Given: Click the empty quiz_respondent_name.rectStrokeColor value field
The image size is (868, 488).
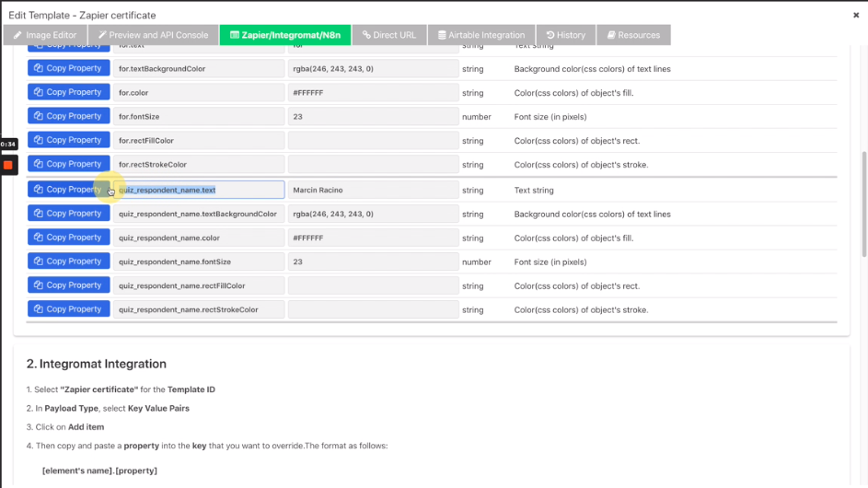Looking at the screenshot, I should (x=373, y=309).
